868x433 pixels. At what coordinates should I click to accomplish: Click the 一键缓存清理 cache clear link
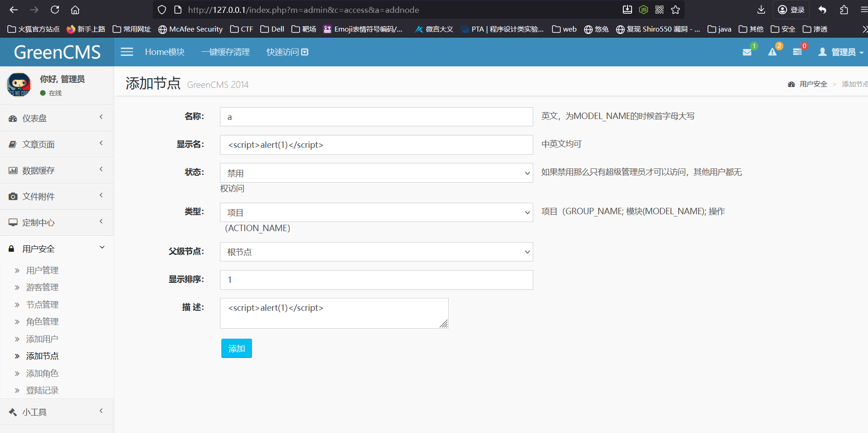225,52
